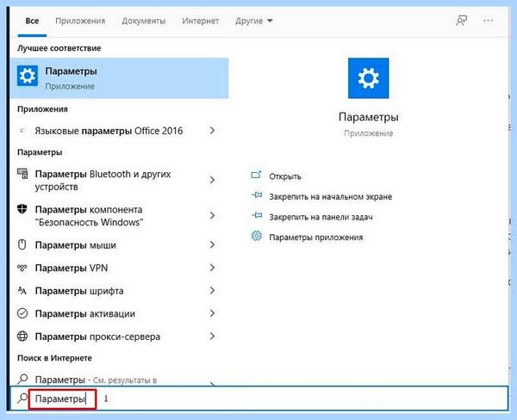Expand the Параметры прокси-сервера chevron
517x420 pixels.
click(x=212, y=337)
